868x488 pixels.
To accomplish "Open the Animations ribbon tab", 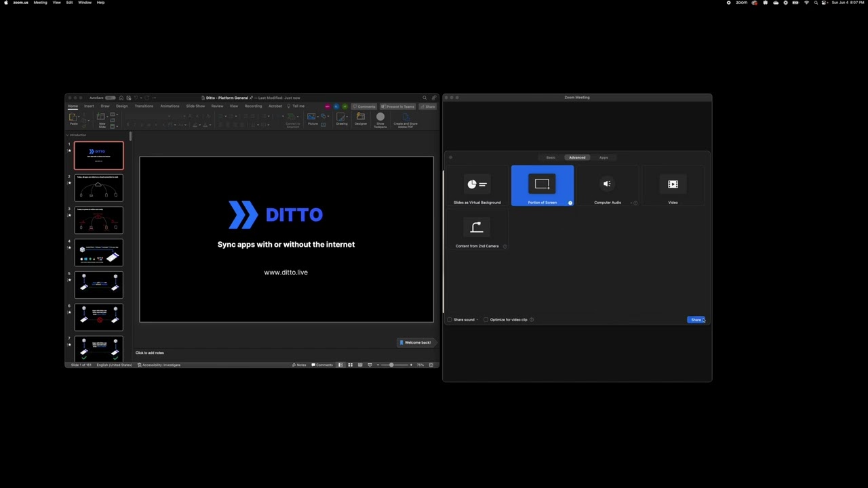I will click(x=170, y=106).
